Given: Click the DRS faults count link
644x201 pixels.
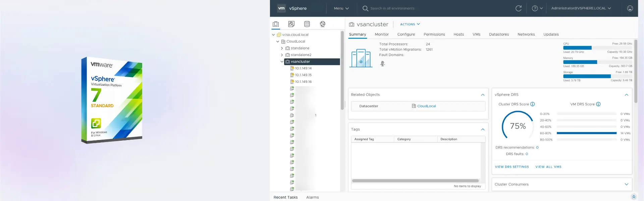Looking at the screenshot, I should click(x=527, y=154).
